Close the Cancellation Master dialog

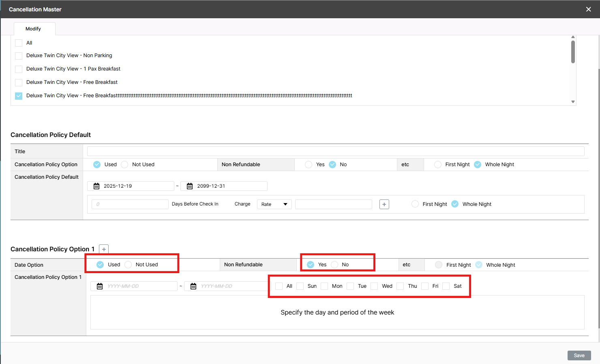588,9
